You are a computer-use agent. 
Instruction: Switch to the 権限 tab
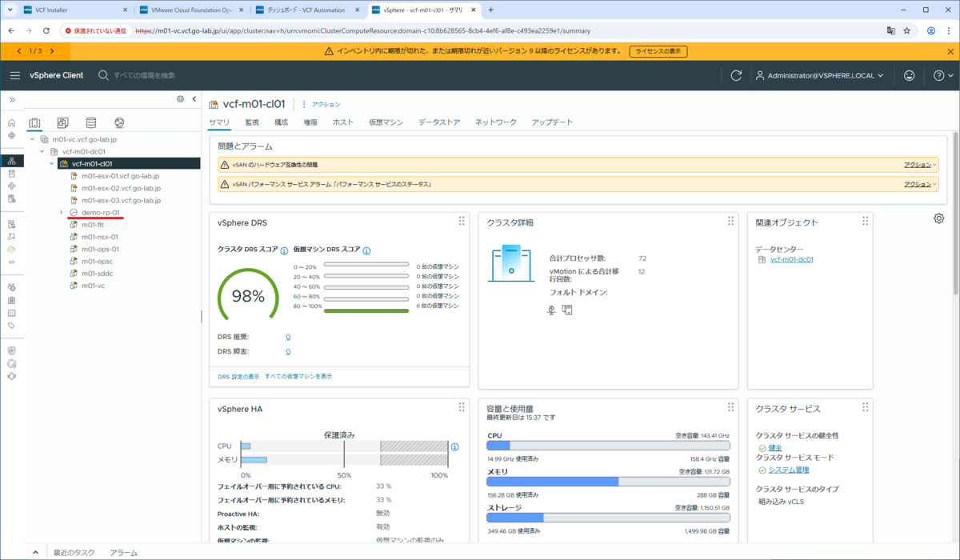pos(310,122)
